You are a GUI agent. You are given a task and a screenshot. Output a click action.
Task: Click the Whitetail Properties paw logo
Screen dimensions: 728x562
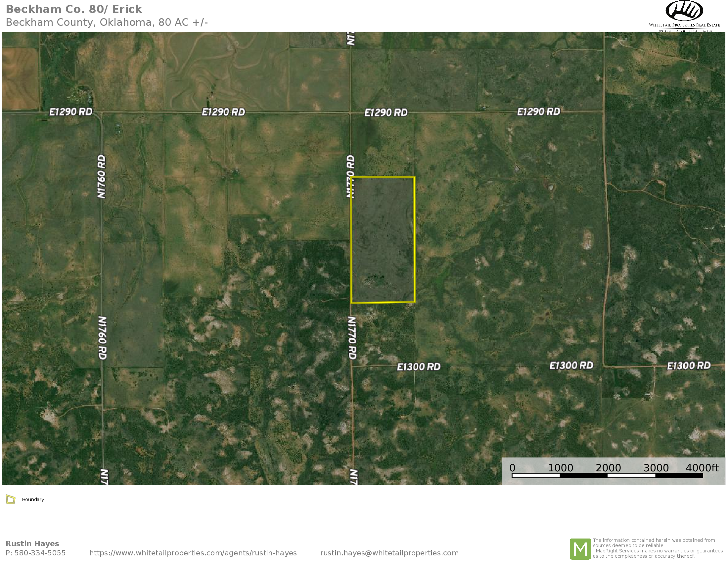tap(684, 11)
